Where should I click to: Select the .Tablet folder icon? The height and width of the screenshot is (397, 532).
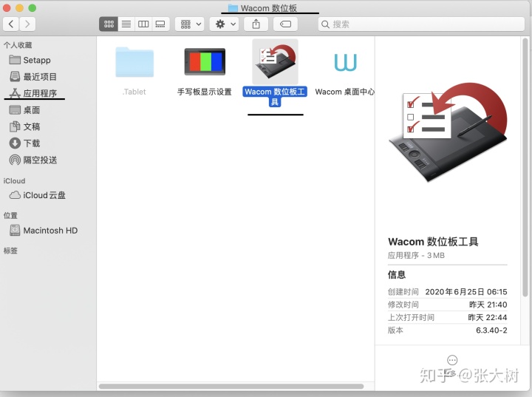coord(134,62)
